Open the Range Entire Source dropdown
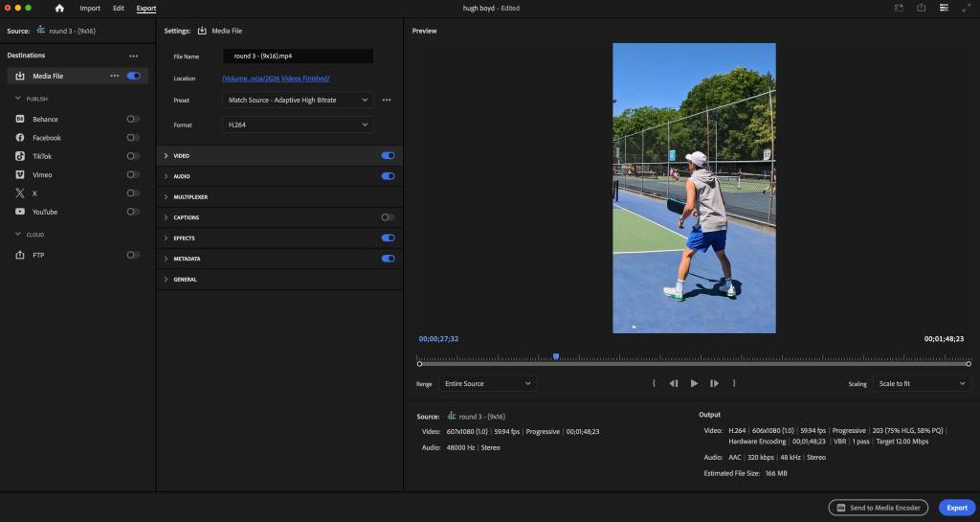Screen dimensions: 980x522 point(487,384)
